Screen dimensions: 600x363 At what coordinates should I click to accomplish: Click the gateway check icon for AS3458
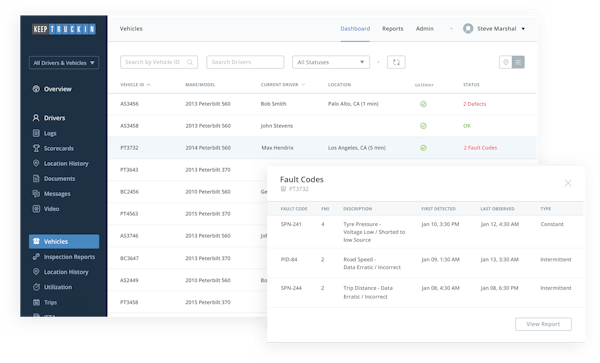click(423, 126)
